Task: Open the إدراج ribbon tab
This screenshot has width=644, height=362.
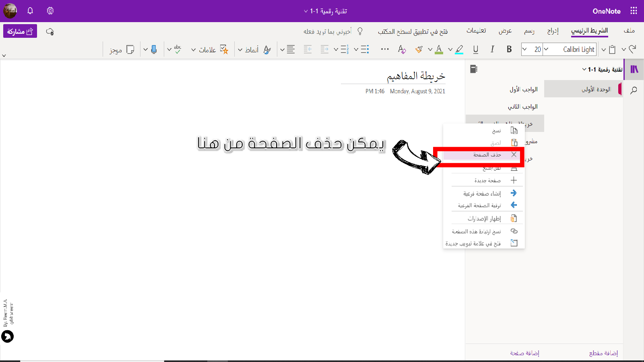Action: (553, 31)
